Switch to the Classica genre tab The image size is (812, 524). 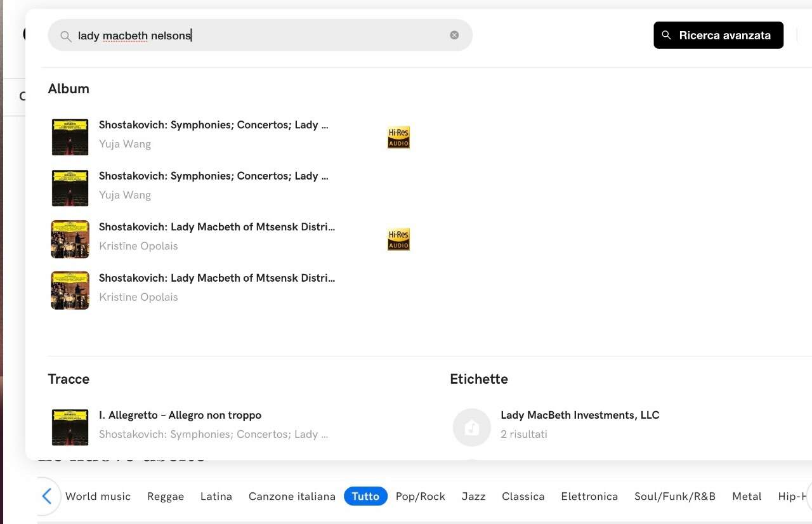[523, 496]
